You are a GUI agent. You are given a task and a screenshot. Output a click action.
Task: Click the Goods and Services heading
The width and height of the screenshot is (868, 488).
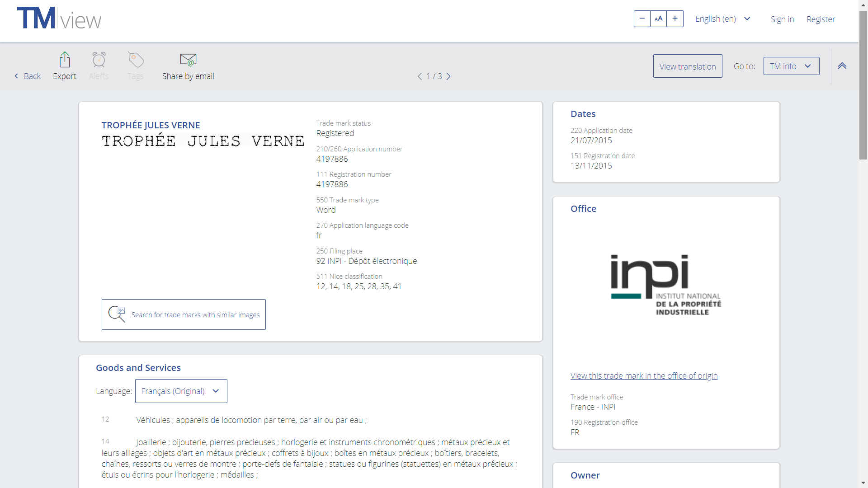pyautogui.click(x=138, y=368)
